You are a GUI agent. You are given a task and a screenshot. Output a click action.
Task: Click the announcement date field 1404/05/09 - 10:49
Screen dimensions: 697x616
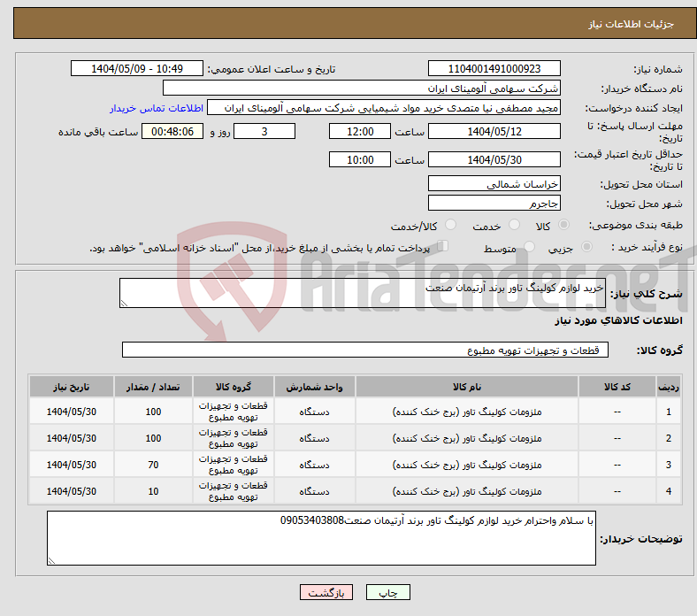pyautogui.click(x=137, y=68)
